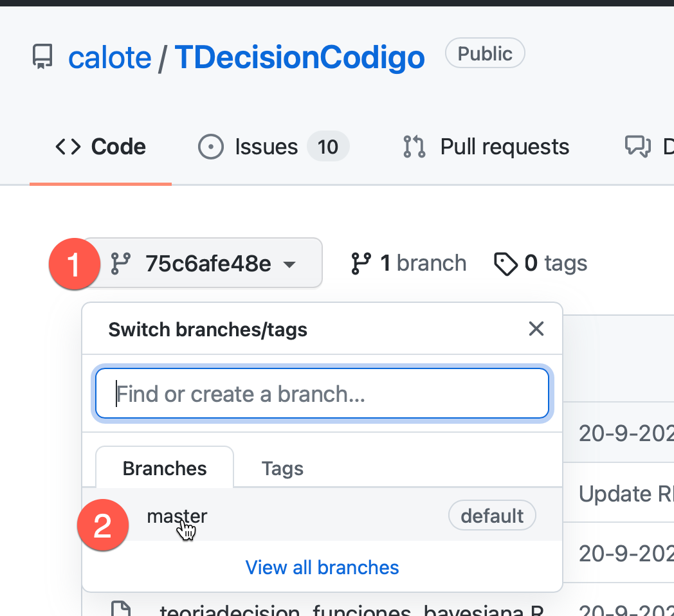Click the tag icon beside 0 tags
The height and width of the screenshot is (616, 674).
coord(506,264)
